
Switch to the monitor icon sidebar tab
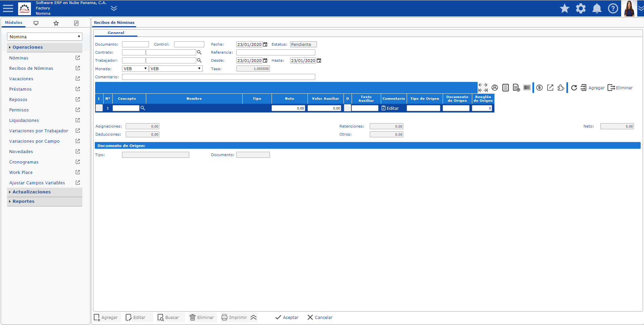coord(36,23)
